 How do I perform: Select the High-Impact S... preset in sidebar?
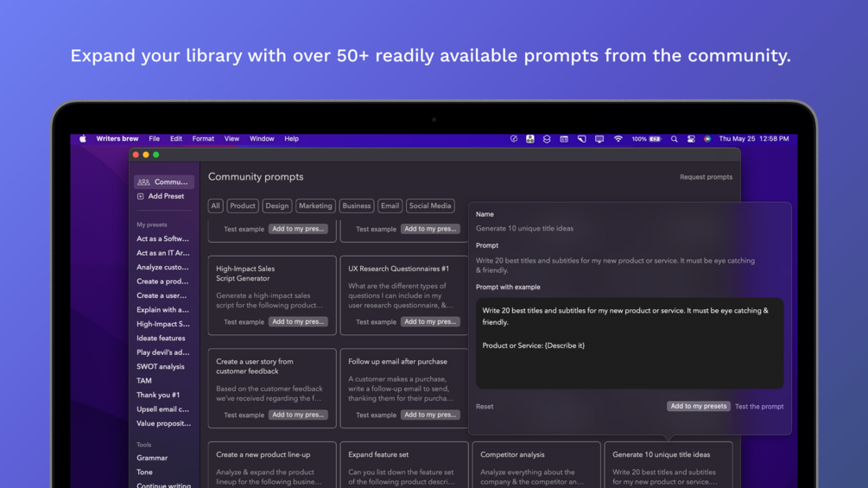point(162,324)
